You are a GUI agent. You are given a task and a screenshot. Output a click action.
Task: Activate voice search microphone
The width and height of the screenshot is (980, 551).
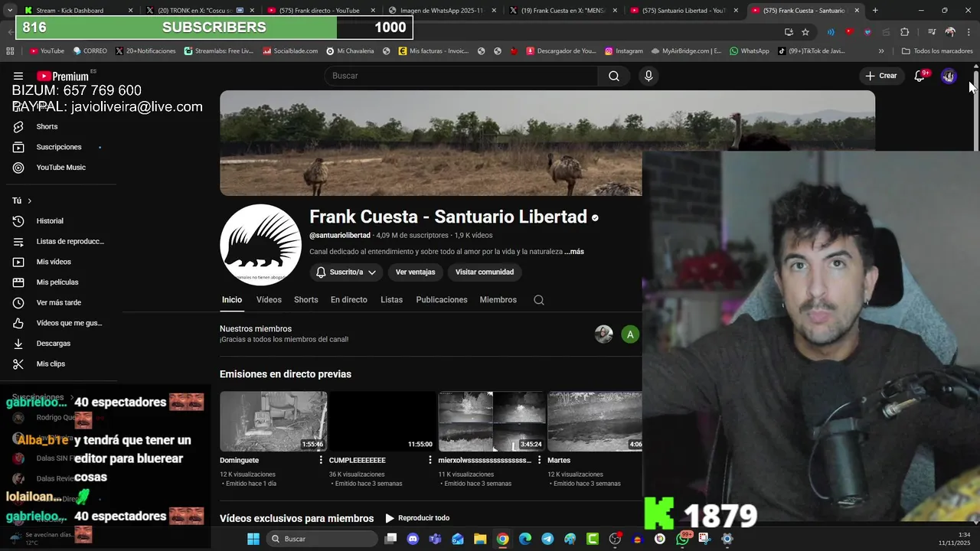click(x=648, y=76)
